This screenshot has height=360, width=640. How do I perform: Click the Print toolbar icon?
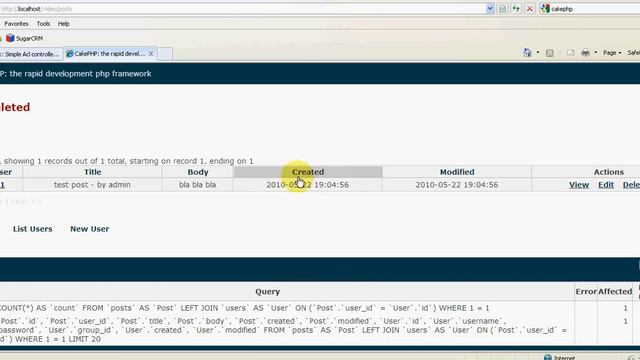click(x=586, y=53)
